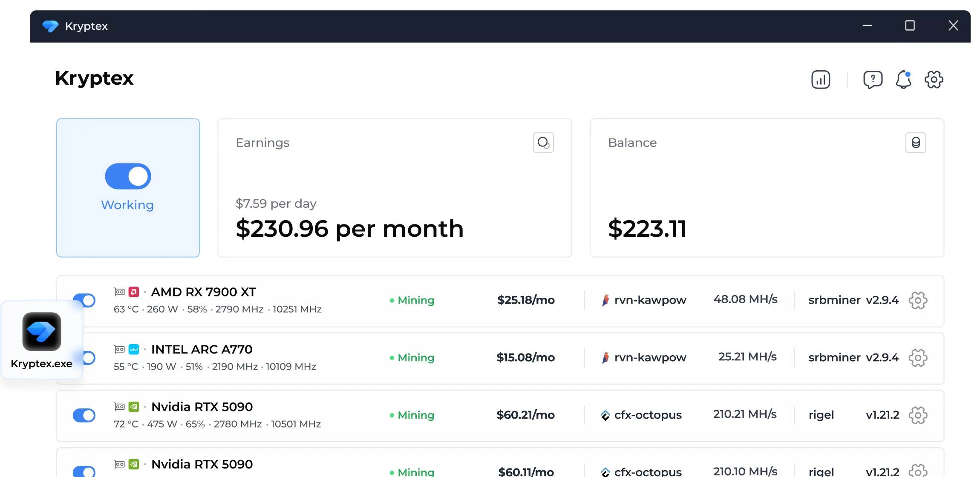This screenshot has width=980, height=477.
Task: Click Nvidia brand icon on $60.21/mo row
Action: (134, 407)
